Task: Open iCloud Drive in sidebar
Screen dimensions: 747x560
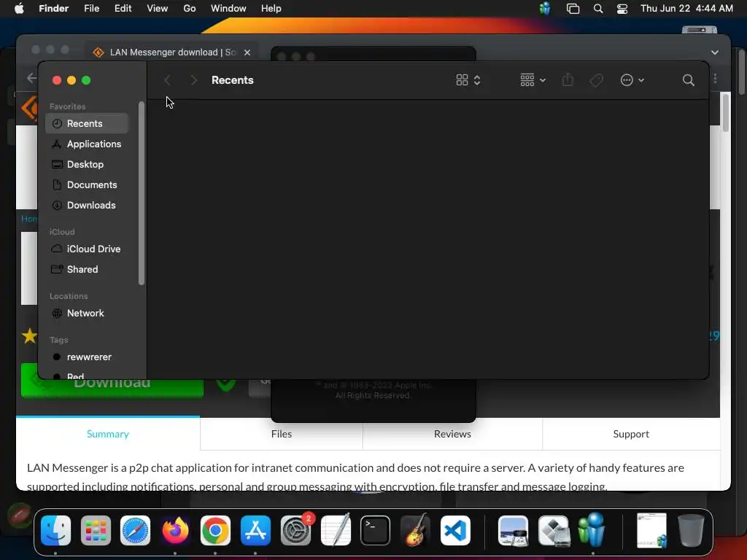Action: (87, 249)
